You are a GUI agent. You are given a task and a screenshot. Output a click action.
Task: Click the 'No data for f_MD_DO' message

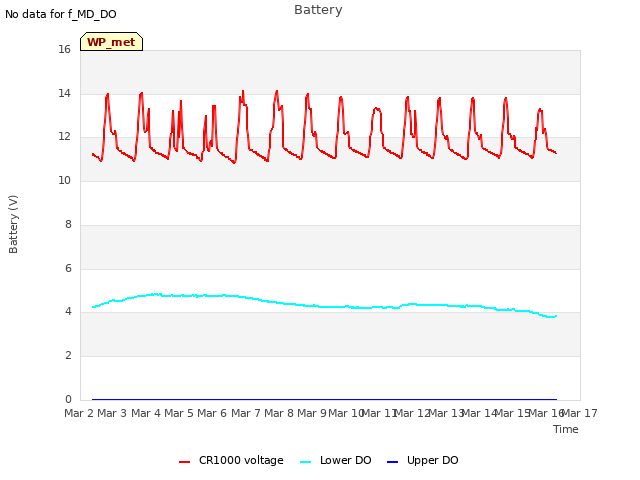point(61,14)
